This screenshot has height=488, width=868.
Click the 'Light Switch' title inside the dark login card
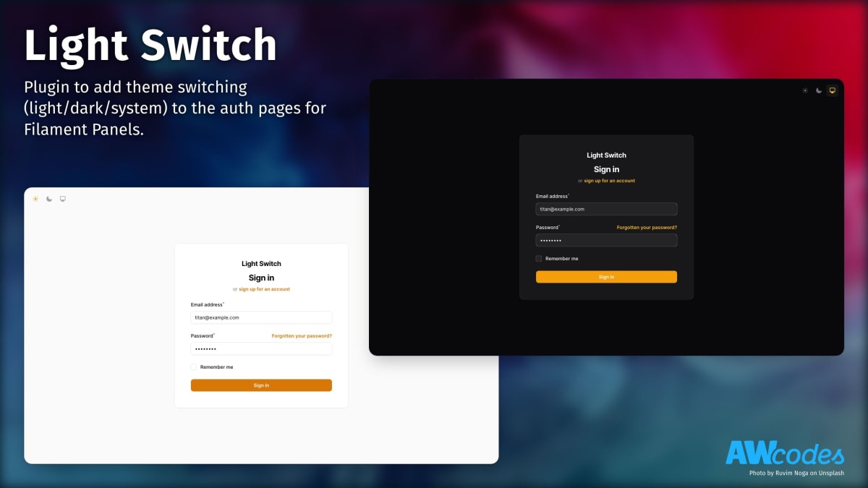tap(606, 155)
